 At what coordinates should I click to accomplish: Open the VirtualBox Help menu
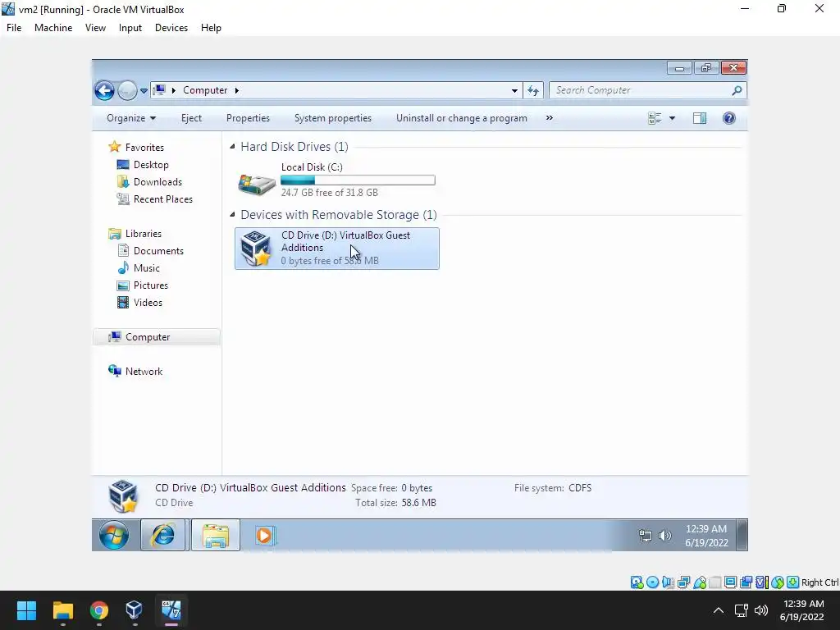pos(211,28)
